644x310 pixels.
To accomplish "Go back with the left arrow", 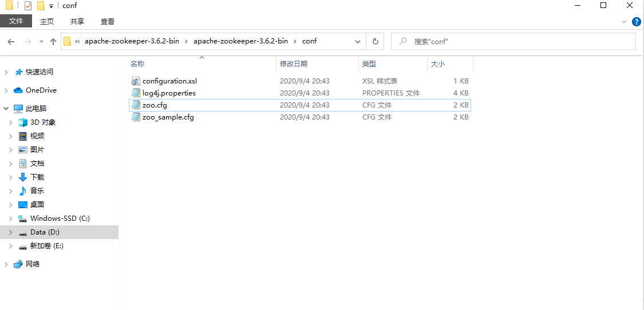I will pos(11,42).
